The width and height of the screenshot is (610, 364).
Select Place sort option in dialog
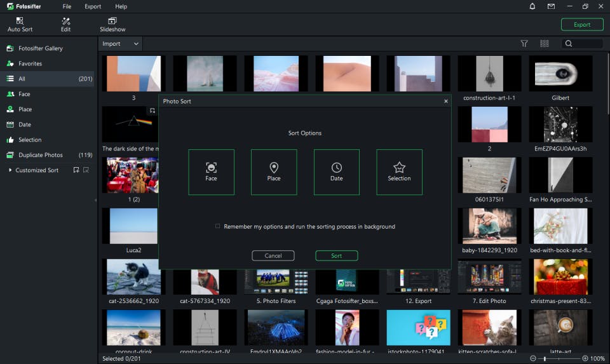pyautogui.click(x=274, y=172)
